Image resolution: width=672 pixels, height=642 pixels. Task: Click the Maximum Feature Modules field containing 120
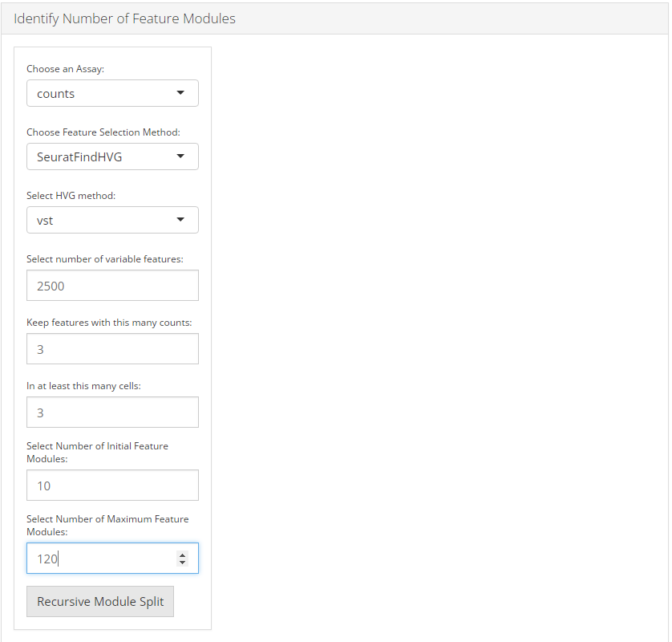(x=100, y=559)
